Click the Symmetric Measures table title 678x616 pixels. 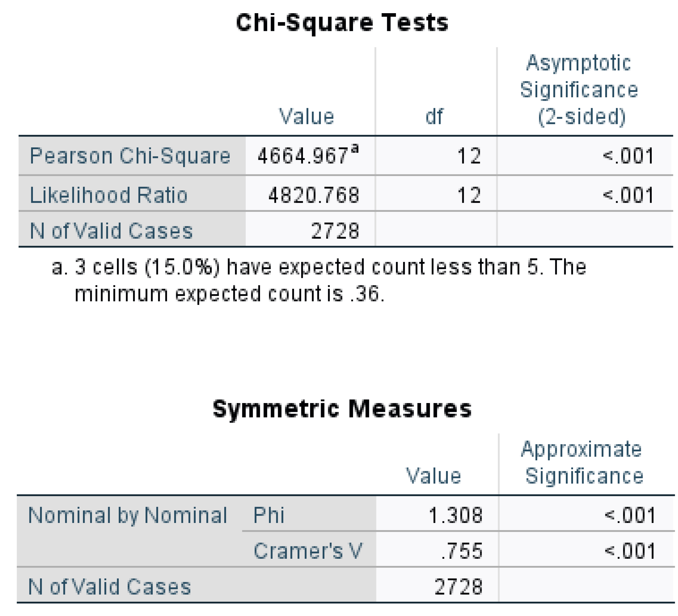(x=342, y=409)
